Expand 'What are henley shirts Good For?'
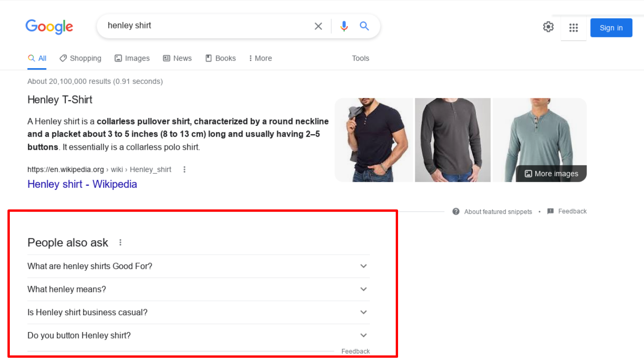The image size is (644, 361). point(363,266)
